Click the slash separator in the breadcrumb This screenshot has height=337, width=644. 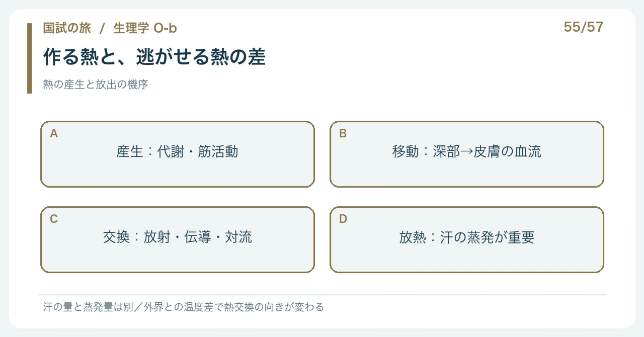point(102,28)
